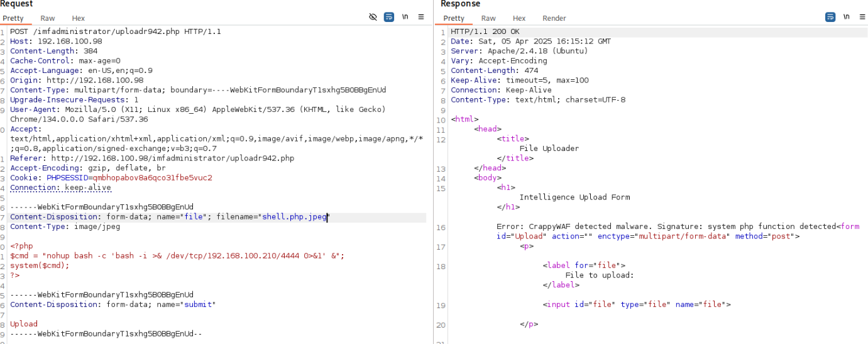
Task: Click the text/html; charset=UTF-8 Content-Type header
Action: tap(538, 100)
